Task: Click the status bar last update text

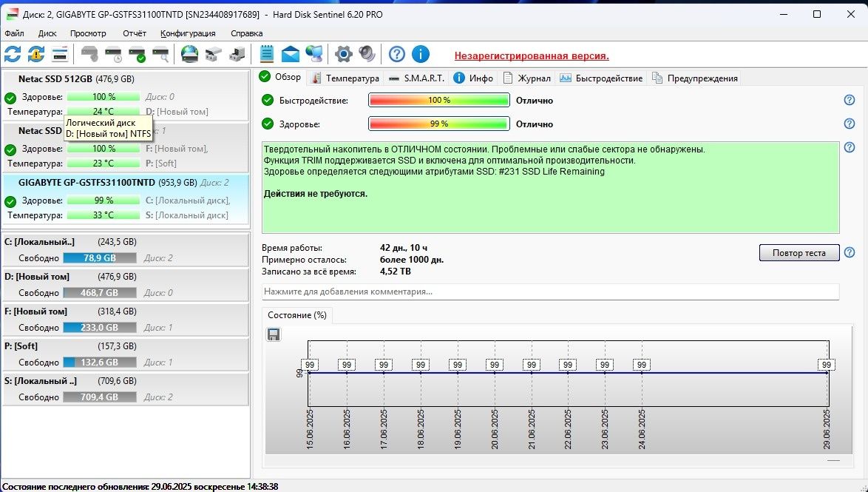Action: coord(140,487)
